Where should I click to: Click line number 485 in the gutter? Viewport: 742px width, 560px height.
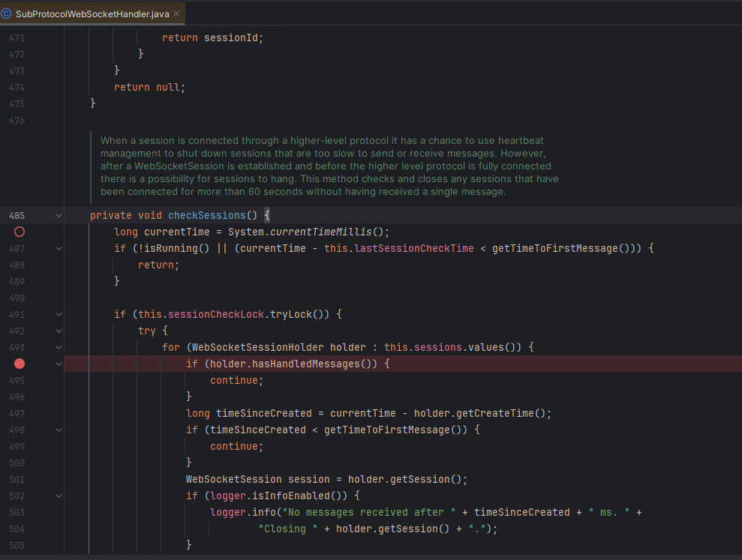pos(17,216)
